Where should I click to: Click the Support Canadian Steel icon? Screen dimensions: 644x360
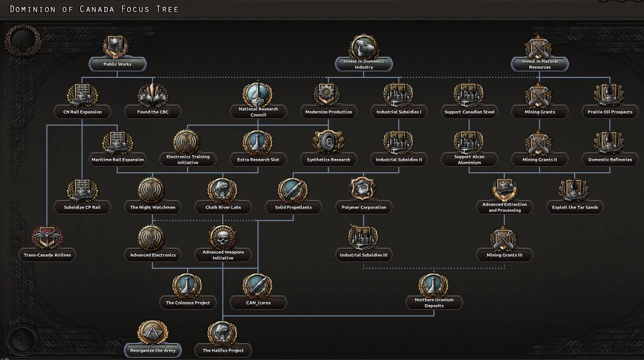click(469, 95)
